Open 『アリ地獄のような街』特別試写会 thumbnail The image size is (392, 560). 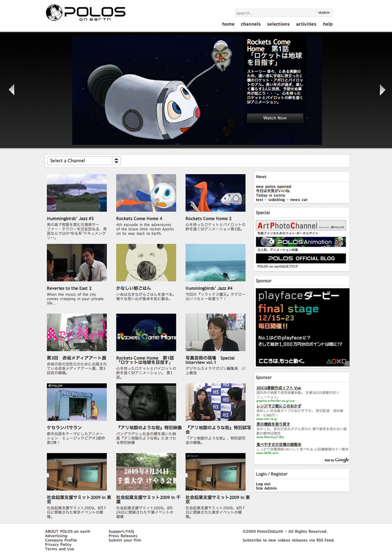coord(215,402)
